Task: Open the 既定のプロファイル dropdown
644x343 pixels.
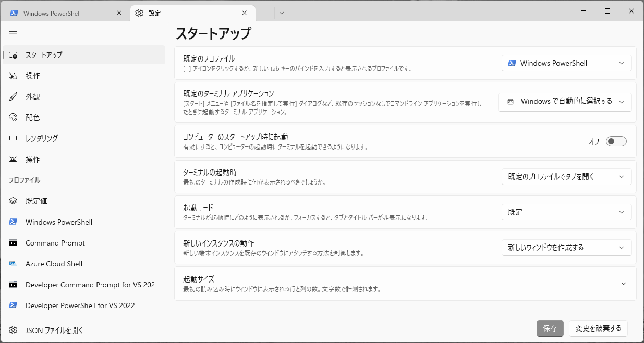Action: coord(566,63)
